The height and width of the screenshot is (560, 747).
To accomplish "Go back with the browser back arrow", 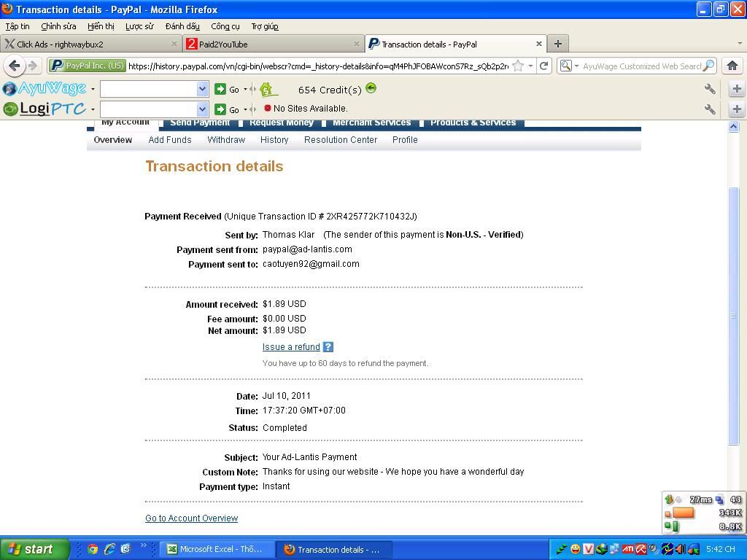I will coord(15,65).
